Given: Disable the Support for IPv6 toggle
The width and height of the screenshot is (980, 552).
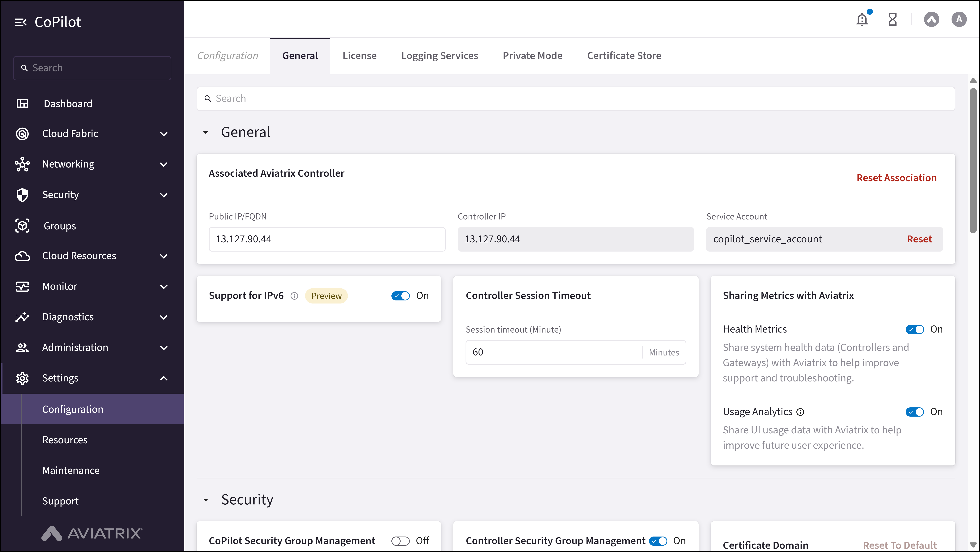Looking at the screenshot, I should [x=400, y=296].
